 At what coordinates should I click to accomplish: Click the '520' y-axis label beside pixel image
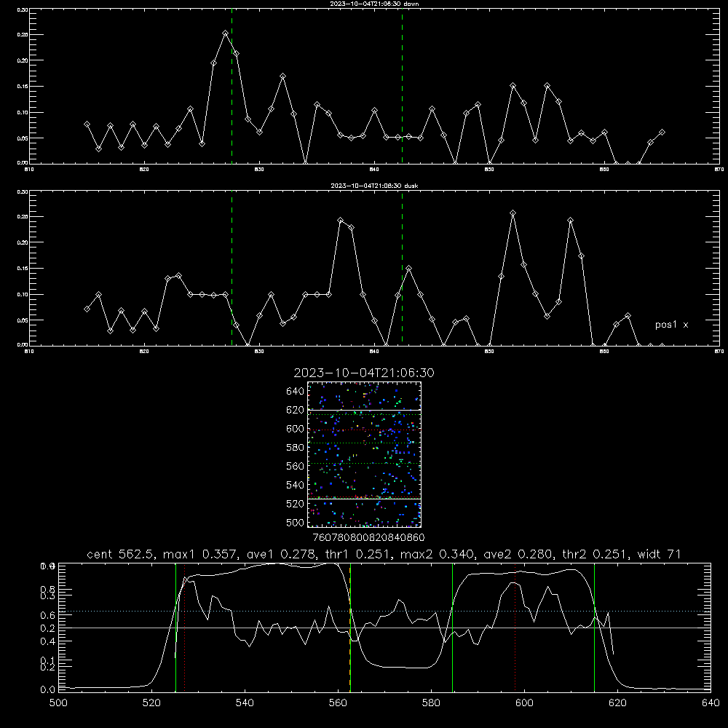point(296,504)
